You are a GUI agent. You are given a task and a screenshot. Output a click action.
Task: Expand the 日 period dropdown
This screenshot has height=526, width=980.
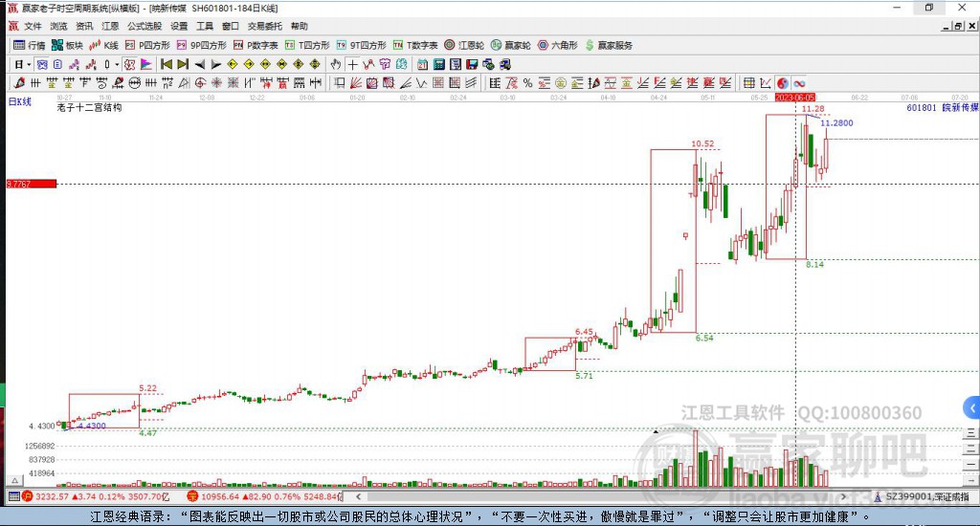coord(29,64)
